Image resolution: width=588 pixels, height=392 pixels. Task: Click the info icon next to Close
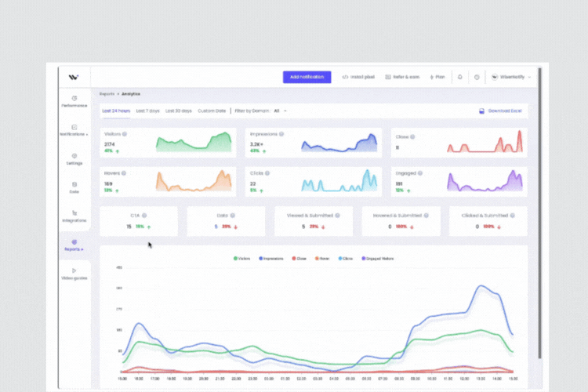(x=412, y=137)
